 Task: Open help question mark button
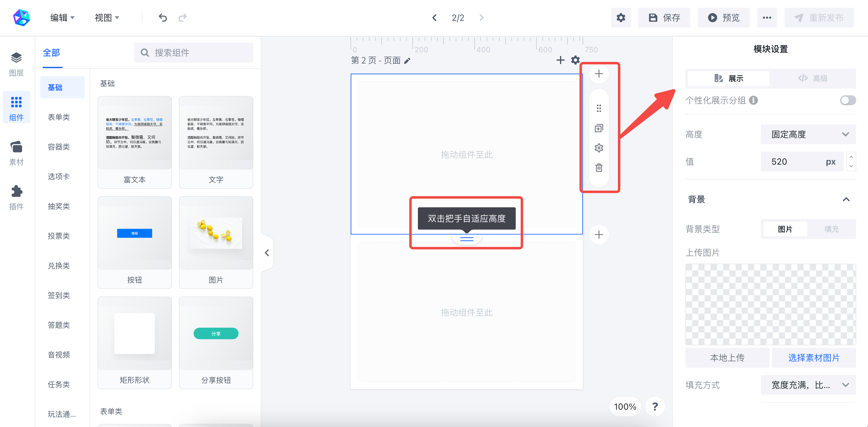click(x=655, y=407)
